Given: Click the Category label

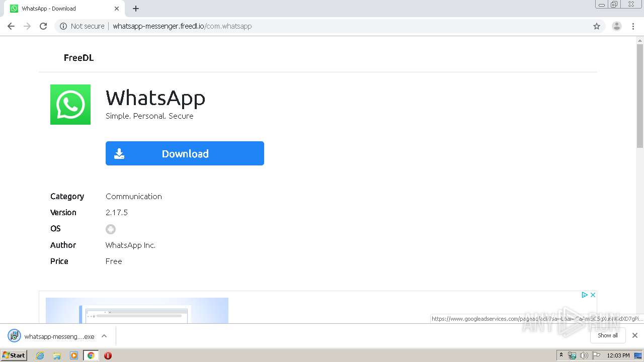Looking at the screenshot, I should [x=67, y=197].
